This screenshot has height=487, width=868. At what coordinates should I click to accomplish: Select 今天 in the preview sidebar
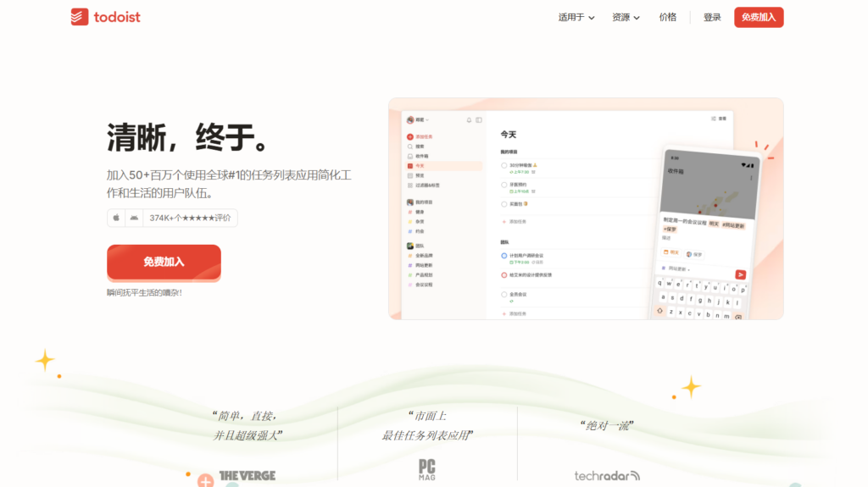point(420,166)
